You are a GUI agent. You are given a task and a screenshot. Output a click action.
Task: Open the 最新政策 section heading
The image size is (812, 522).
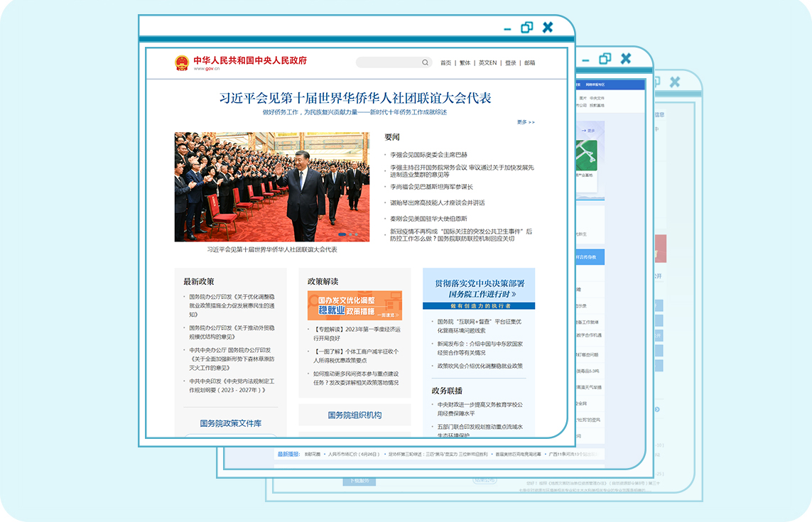point(199,282)
